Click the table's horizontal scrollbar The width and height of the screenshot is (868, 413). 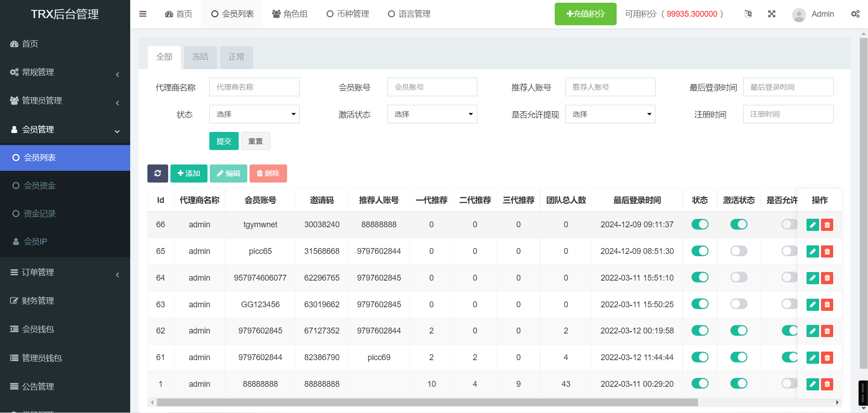tap(427, 402)
